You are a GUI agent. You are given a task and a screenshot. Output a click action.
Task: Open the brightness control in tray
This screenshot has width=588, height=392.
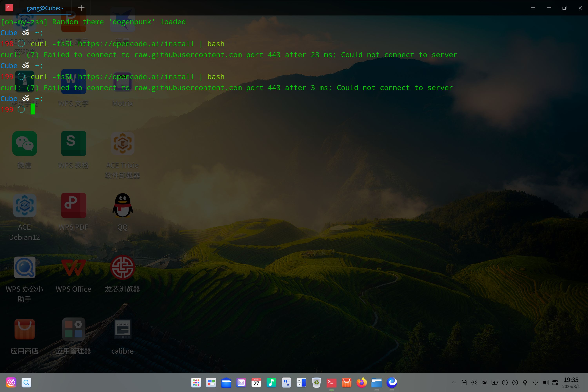coord(474,383)
